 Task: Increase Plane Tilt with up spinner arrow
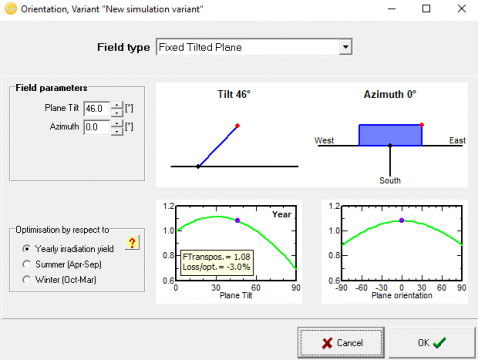tap(117, 105)
